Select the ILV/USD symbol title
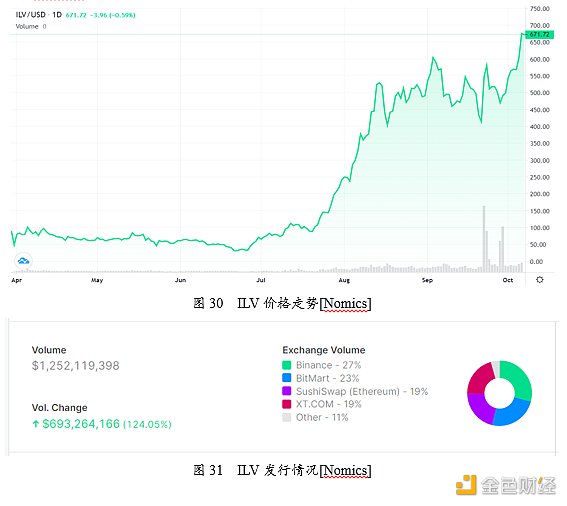 (31, 15)
